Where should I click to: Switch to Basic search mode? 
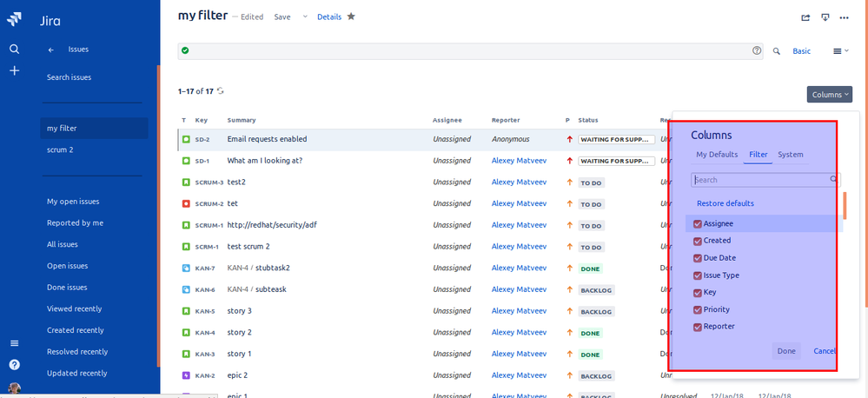(801, 51)
